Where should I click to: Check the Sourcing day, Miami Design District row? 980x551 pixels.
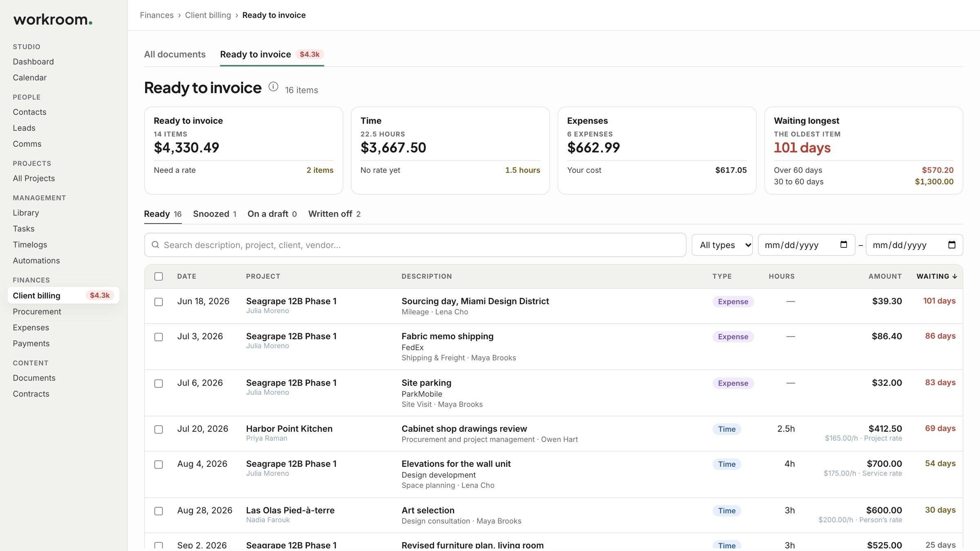pyautogui.click(x=158, y=302)
